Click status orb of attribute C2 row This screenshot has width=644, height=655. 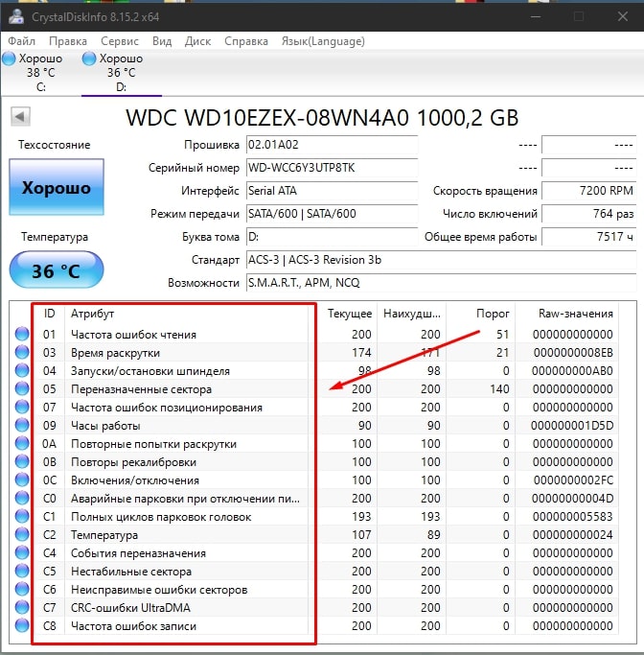pos(22,534)
